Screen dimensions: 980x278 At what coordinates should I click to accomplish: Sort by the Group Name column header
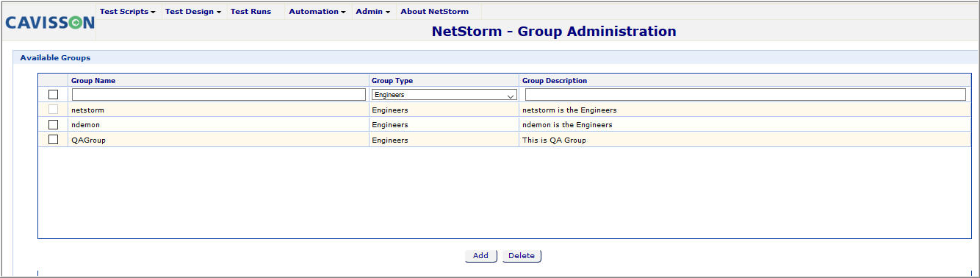click(x=93, y=81)
